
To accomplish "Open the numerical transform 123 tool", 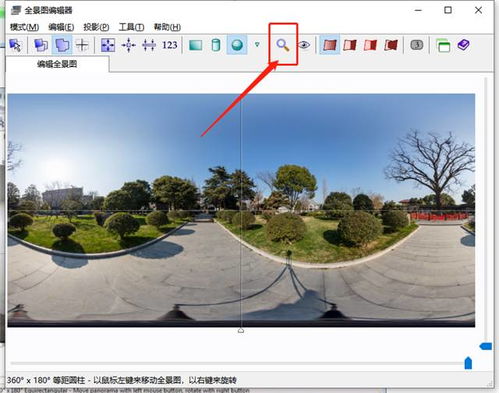I will click(x=170, y=45).
